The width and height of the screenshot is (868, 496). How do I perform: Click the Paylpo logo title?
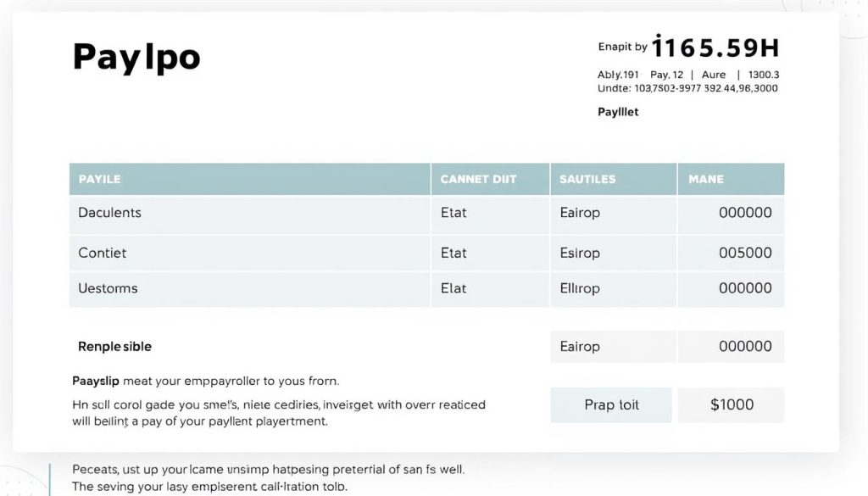click(136, 57)
